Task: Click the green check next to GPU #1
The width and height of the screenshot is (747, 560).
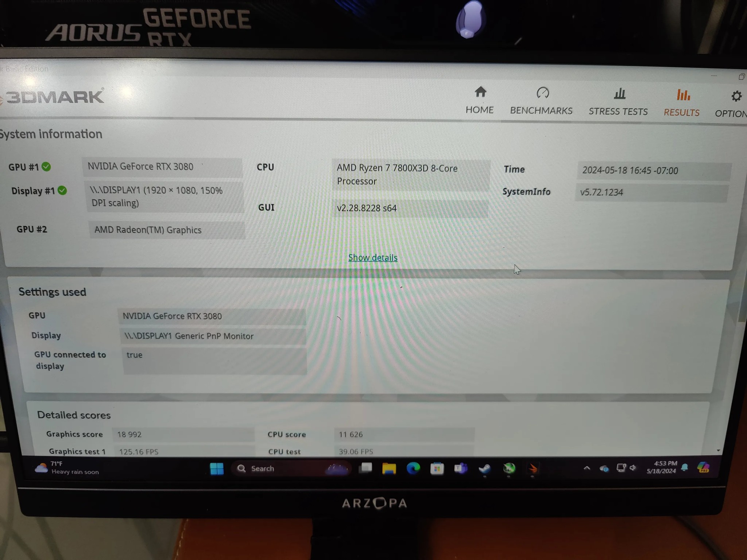Action: tap(46, 167)
